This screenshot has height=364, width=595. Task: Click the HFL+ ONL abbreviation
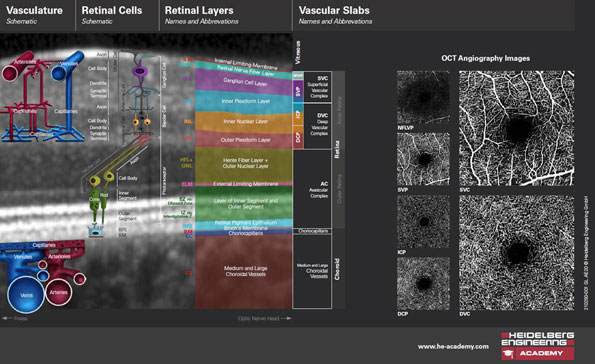click(x=186, y=163)
